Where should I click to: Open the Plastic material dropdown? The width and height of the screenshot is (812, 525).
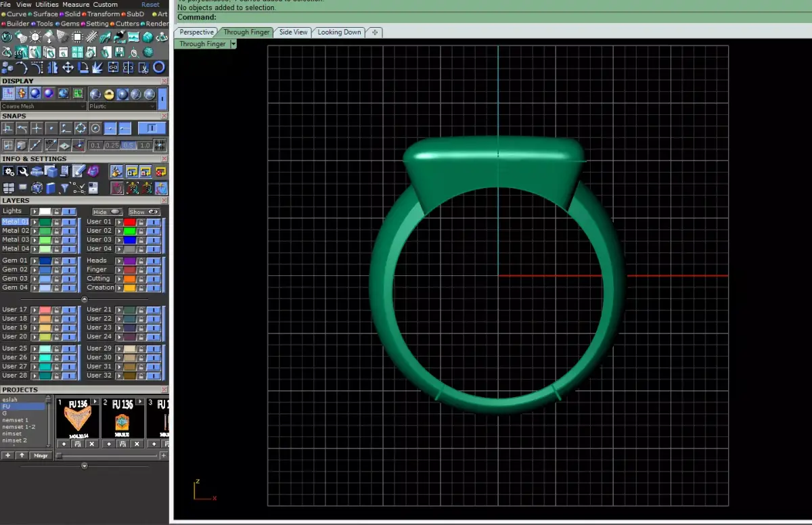pos(122,106)
